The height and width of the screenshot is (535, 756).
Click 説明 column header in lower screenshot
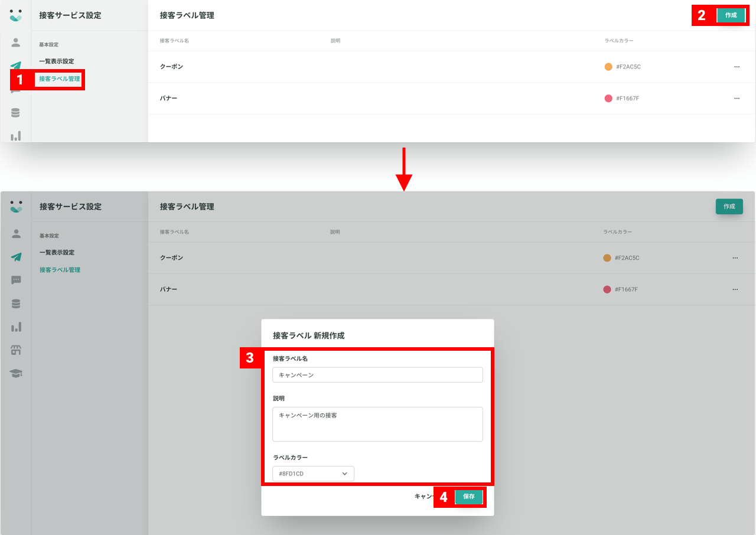[x=335, y=232]
